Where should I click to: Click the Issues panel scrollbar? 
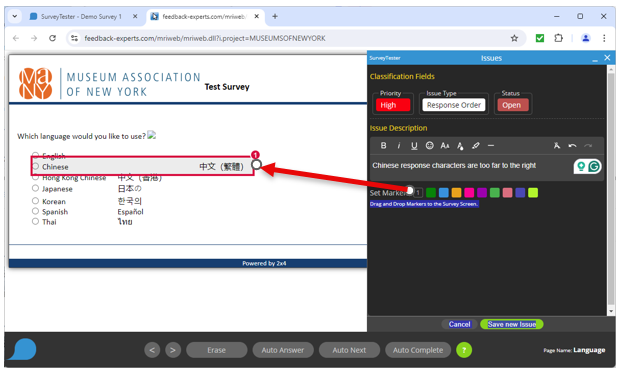coord(611,190)
